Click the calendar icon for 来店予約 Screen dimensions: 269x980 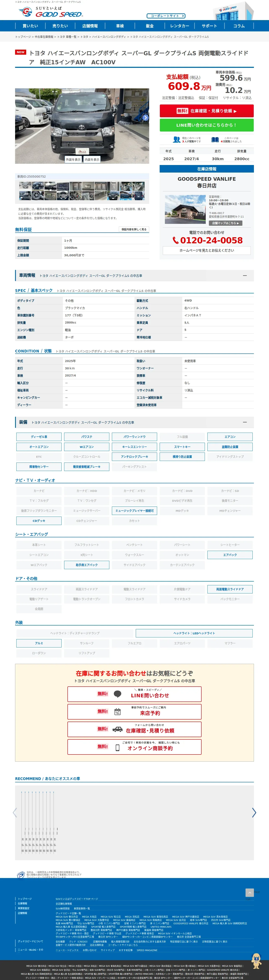[118, 712]
